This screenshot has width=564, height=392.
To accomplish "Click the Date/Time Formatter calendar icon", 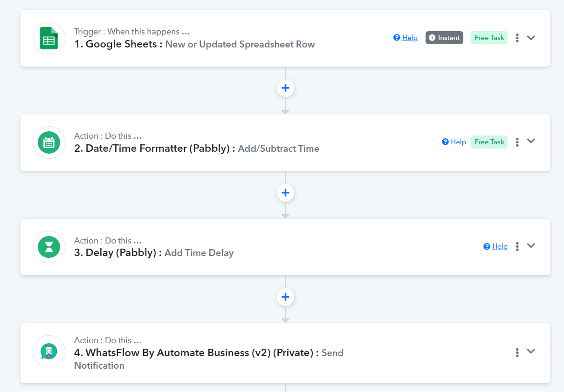I will (49, 142).
